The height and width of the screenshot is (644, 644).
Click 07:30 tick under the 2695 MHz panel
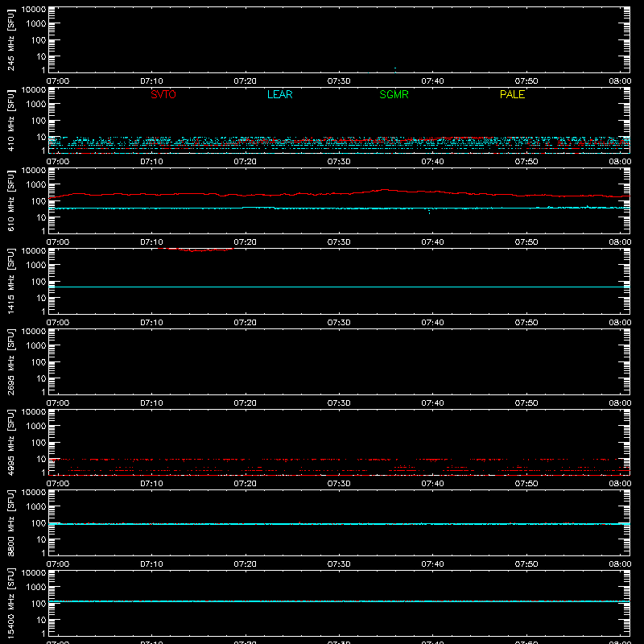pyautogui.click(x=339, y=403)
